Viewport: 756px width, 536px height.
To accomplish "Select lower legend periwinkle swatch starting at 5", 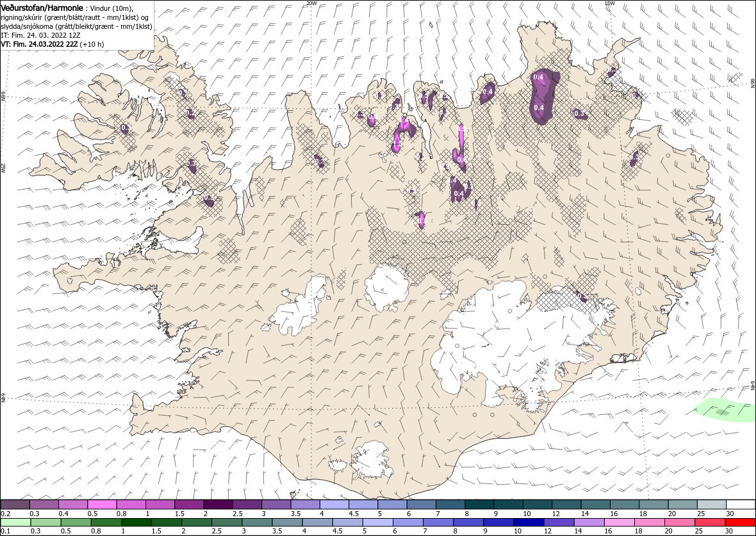I will click(378, 523).
